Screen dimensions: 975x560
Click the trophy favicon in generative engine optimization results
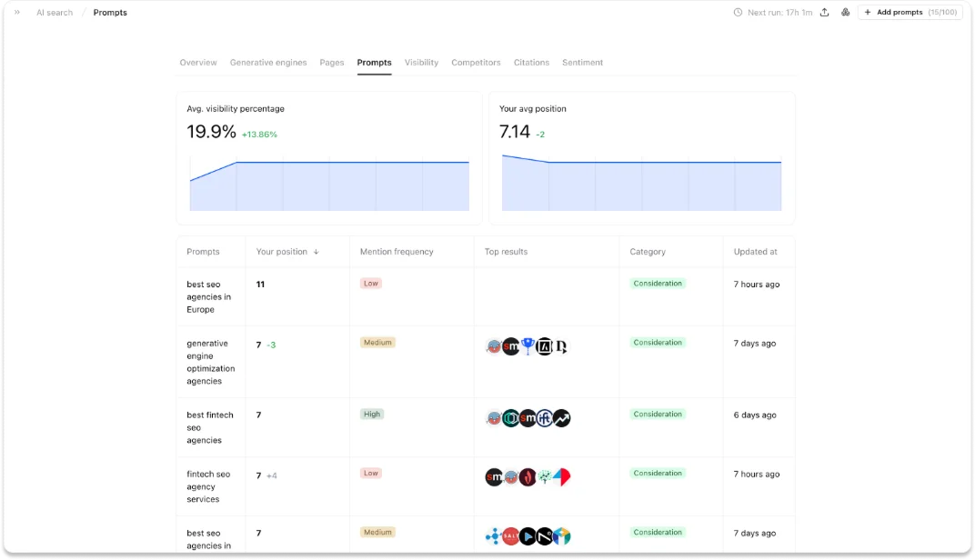coord(528,345)
